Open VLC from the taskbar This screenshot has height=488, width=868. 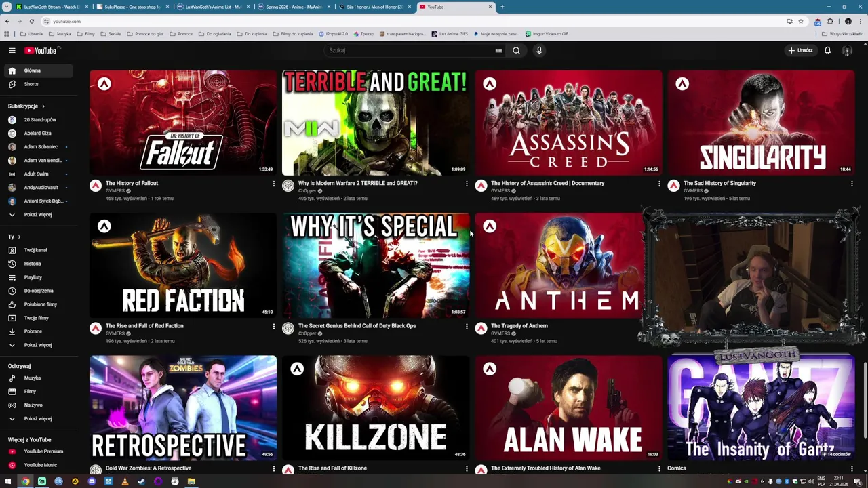click(125, 481)
